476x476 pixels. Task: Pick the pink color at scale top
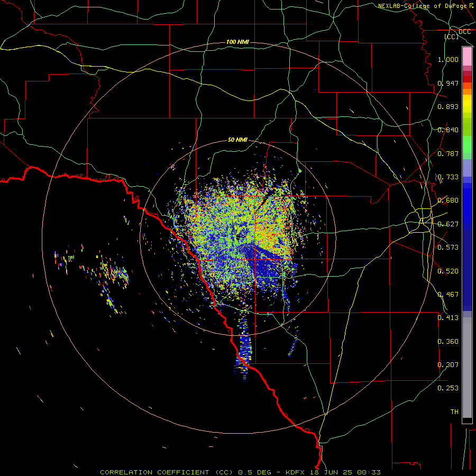[x=467, y=57]
